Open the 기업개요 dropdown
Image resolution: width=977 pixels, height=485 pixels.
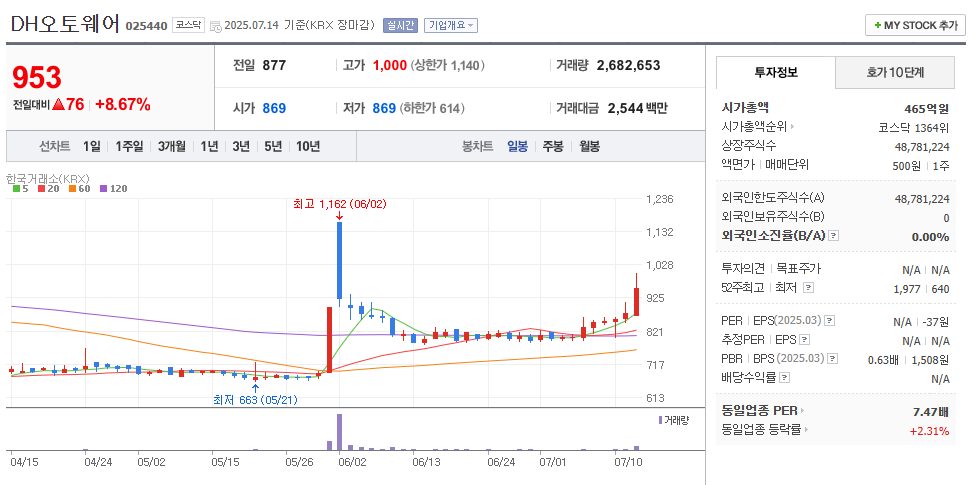tap(450, 26)
